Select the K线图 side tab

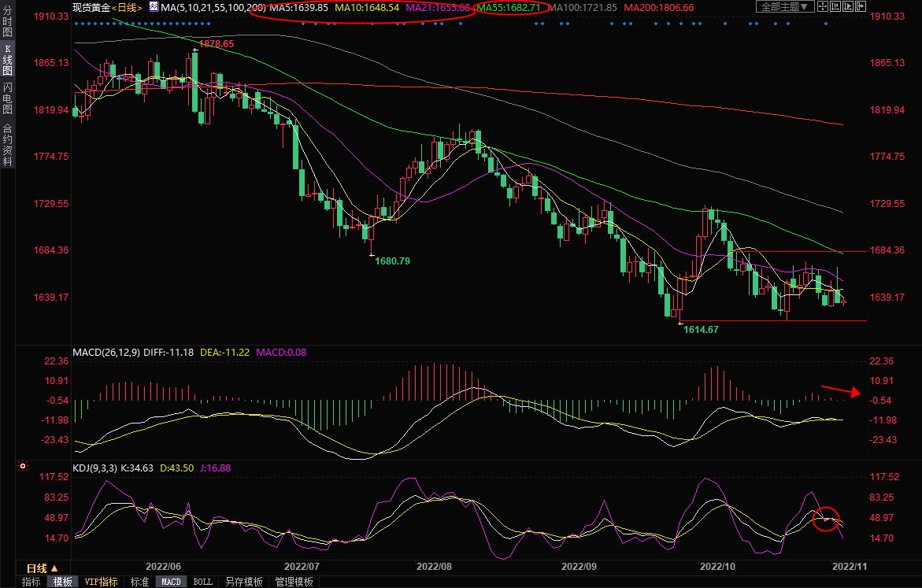pos(7,60)
